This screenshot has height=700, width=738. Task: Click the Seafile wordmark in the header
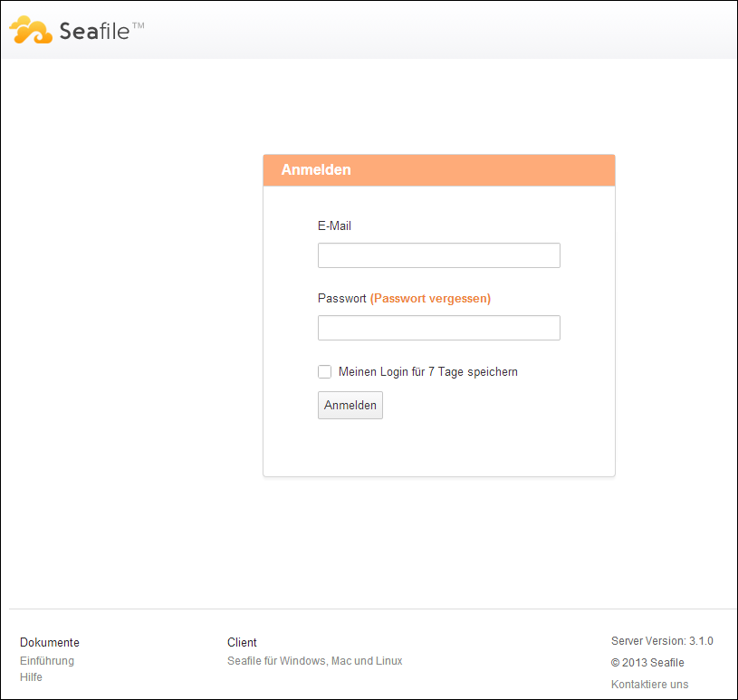(94, 32)
